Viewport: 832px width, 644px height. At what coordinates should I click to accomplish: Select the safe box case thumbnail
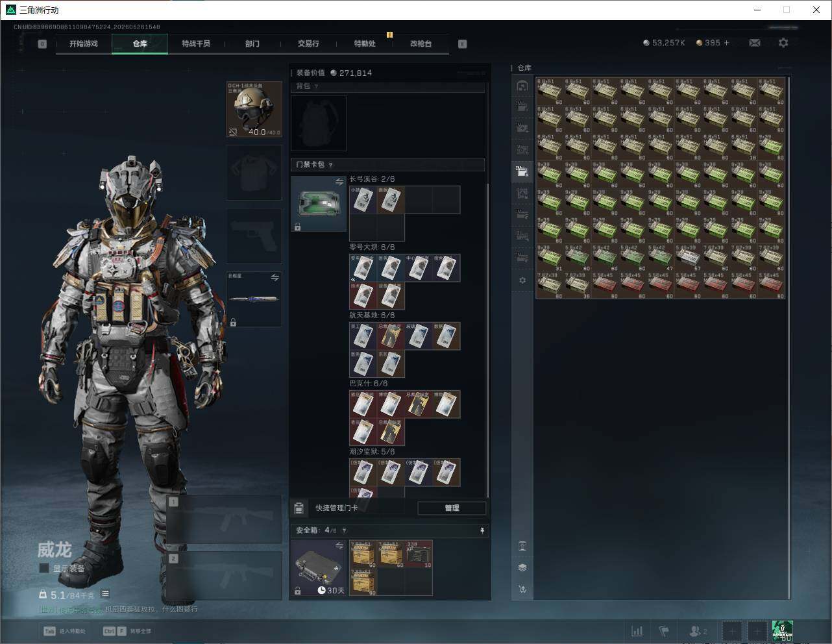click(x=319, y=568)
